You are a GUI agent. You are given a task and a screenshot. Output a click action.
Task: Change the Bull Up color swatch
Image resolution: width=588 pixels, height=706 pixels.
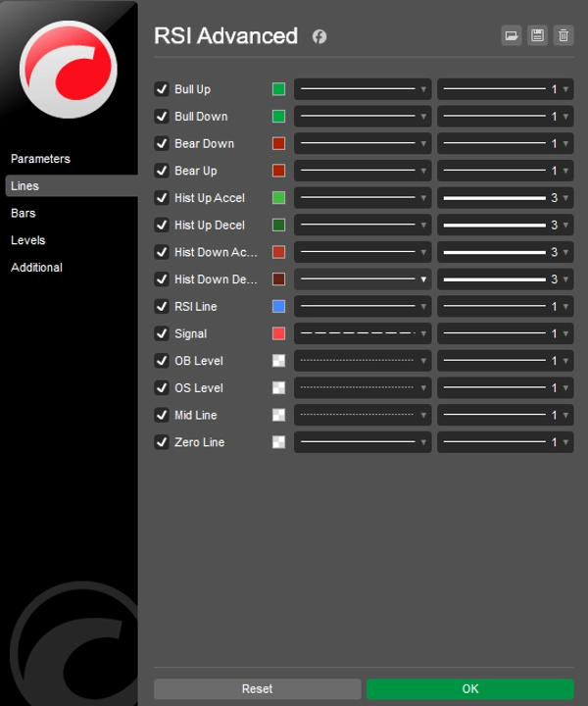(x=278, y=89)
